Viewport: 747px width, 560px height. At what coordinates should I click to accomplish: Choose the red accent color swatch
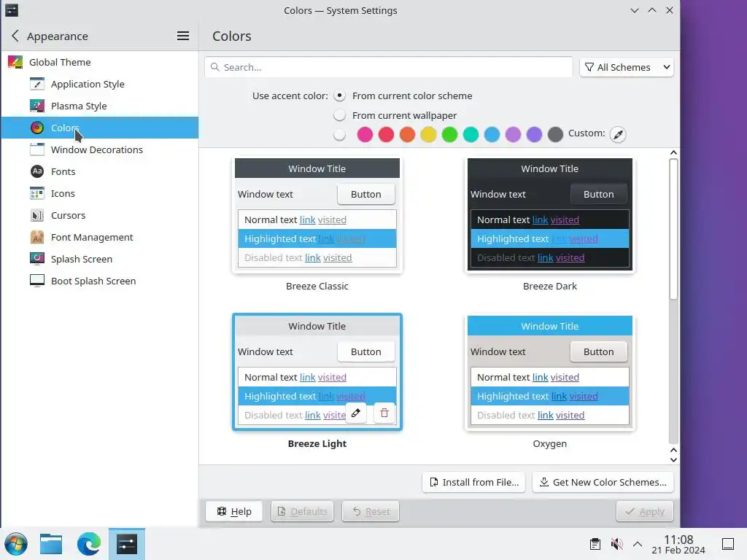(x=386, y=134)
